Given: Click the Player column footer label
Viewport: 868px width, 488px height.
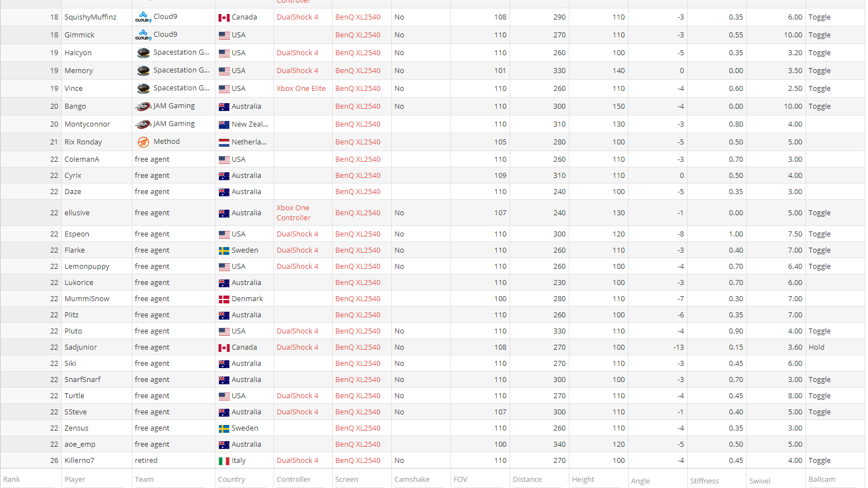Looking at the screenshot, I should (75, 480).
